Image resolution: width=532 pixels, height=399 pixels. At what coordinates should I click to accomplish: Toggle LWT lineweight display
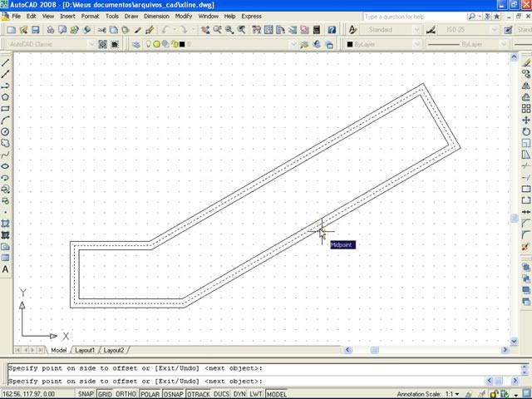click(x=255, y=394)
